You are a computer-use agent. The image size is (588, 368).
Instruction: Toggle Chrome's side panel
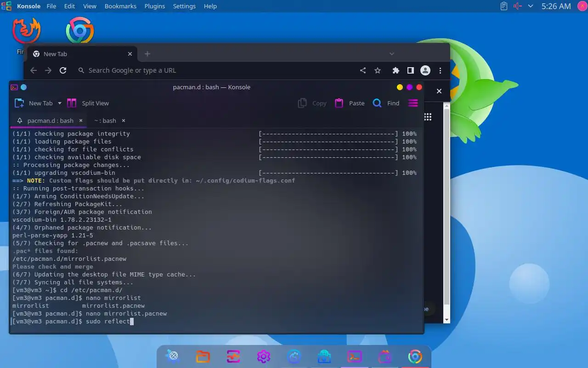411,70
